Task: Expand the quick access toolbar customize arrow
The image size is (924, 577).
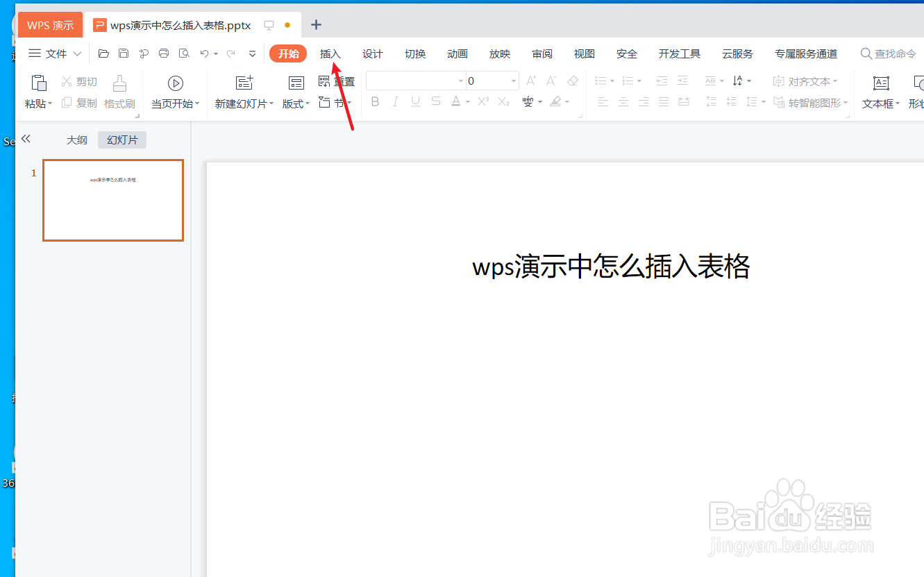Action: tap(252, 53)
